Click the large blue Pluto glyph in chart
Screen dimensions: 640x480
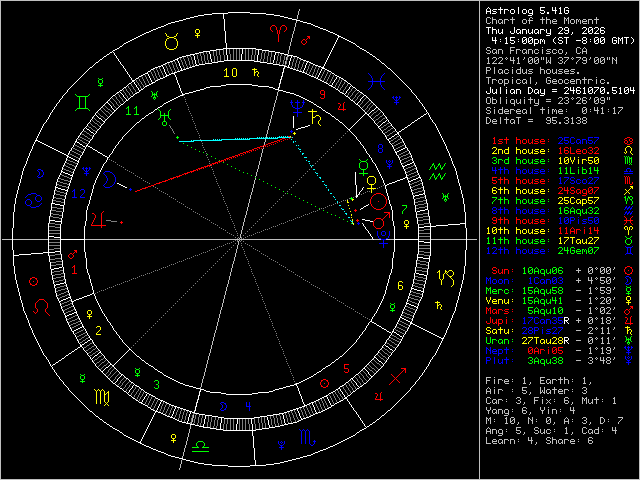pos(383,239)
